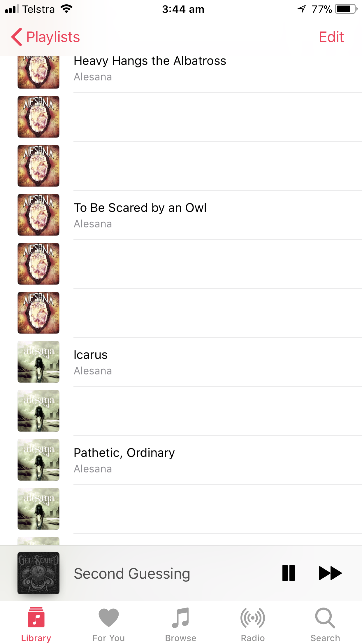Tap the battery indicator in status bar

346,9
